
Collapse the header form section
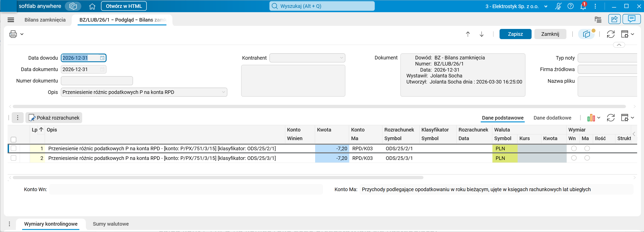tap(619, 45)
